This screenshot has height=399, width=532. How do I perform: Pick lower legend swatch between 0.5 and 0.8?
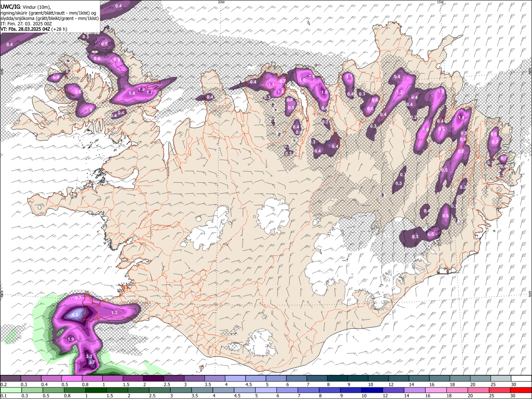(53, 390)
